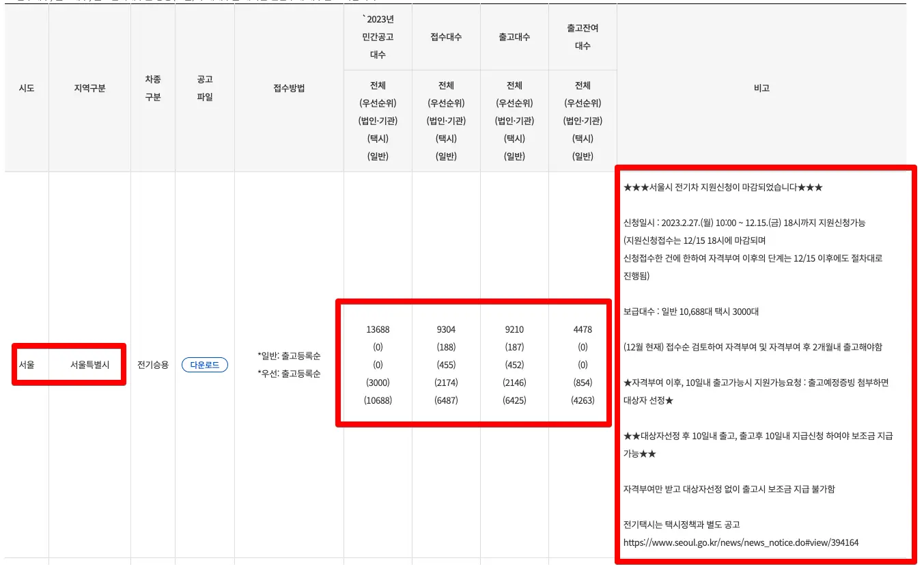Click the 2023년 민간공고 대수 header
The image size is (924, 567).
(x=378, y=37)
